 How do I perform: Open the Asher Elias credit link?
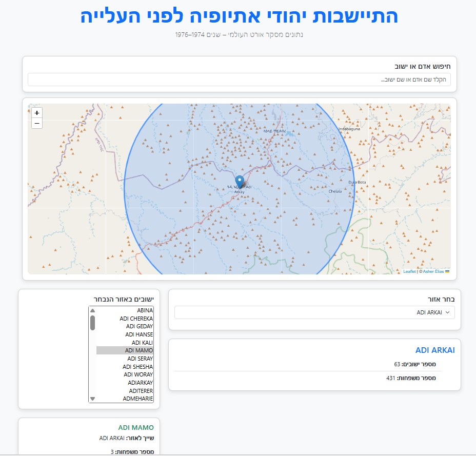click(433, 271)
